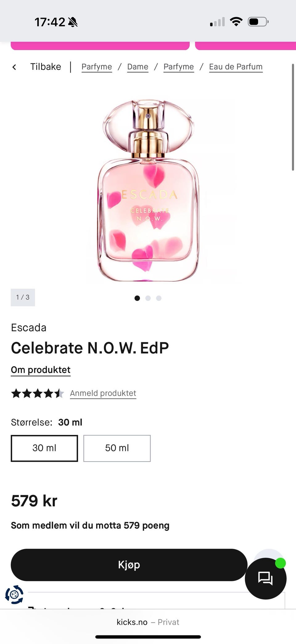Tap the Escada perfume bottle image
Screen dimensions: 296x644
(148, 191)
